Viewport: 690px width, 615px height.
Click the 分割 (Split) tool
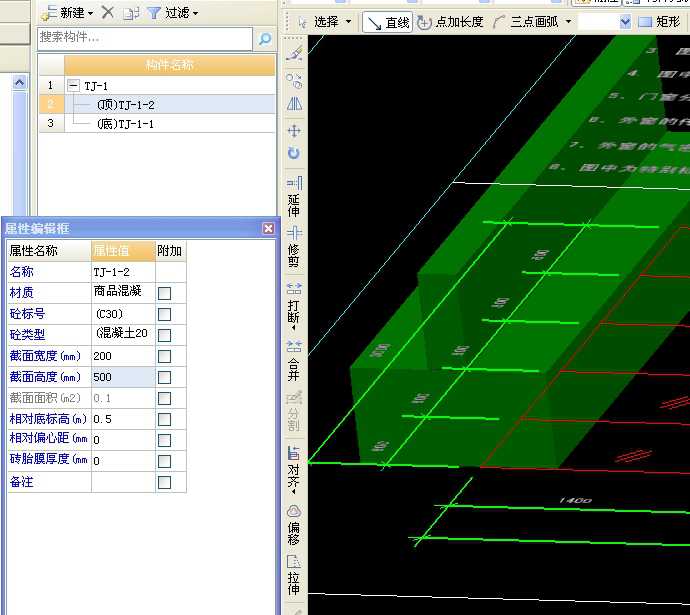click(x=294, y=412)
